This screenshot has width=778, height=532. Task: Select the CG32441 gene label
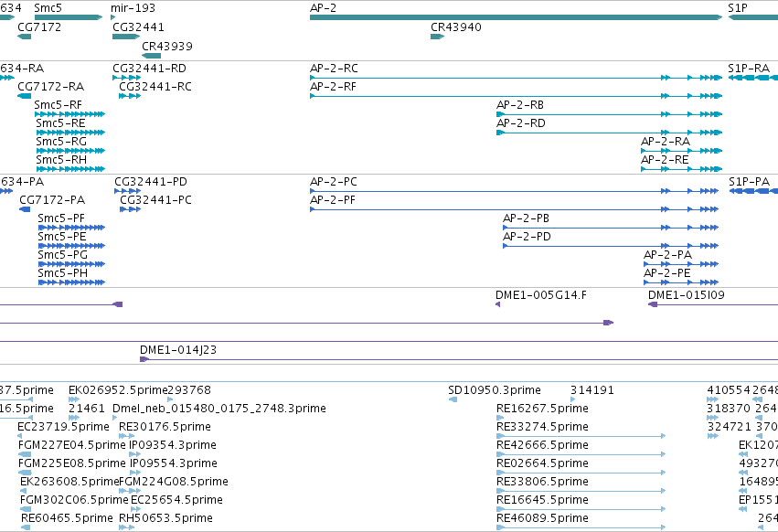[x=138, y=27]
